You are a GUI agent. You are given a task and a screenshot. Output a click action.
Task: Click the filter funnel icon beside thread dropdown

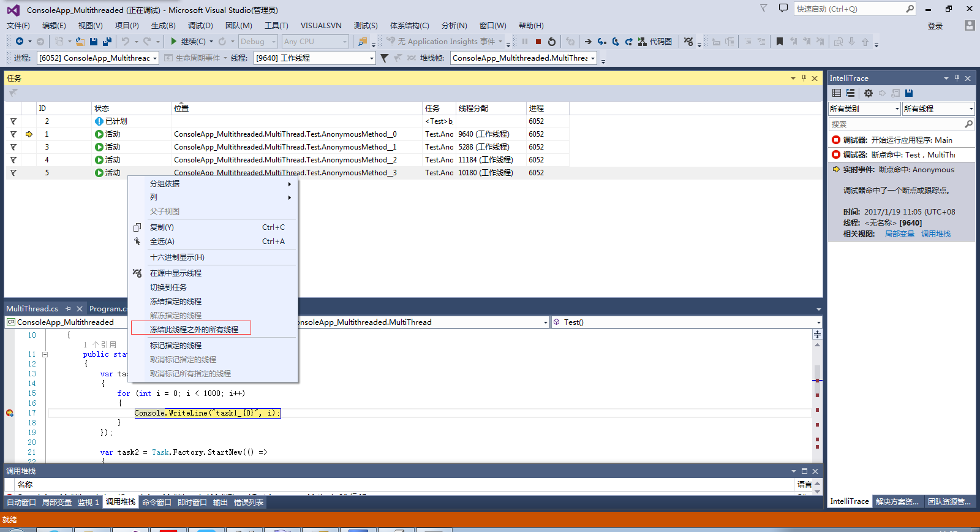pyautogui.click(x=384, y=58)
